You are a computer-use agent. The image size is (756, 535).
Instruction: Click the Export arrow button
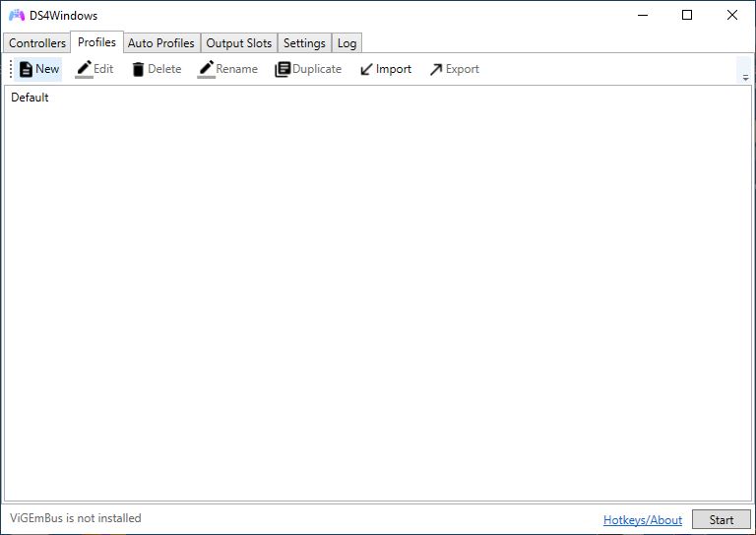(454, 69)
